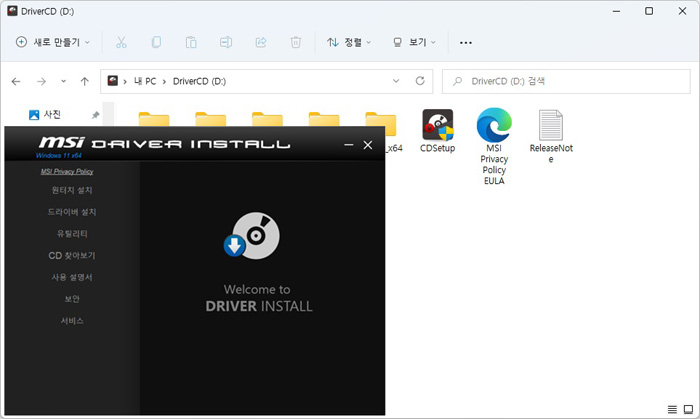
Task: Click the search magnifier icon
Action: (x=457, y=81)
